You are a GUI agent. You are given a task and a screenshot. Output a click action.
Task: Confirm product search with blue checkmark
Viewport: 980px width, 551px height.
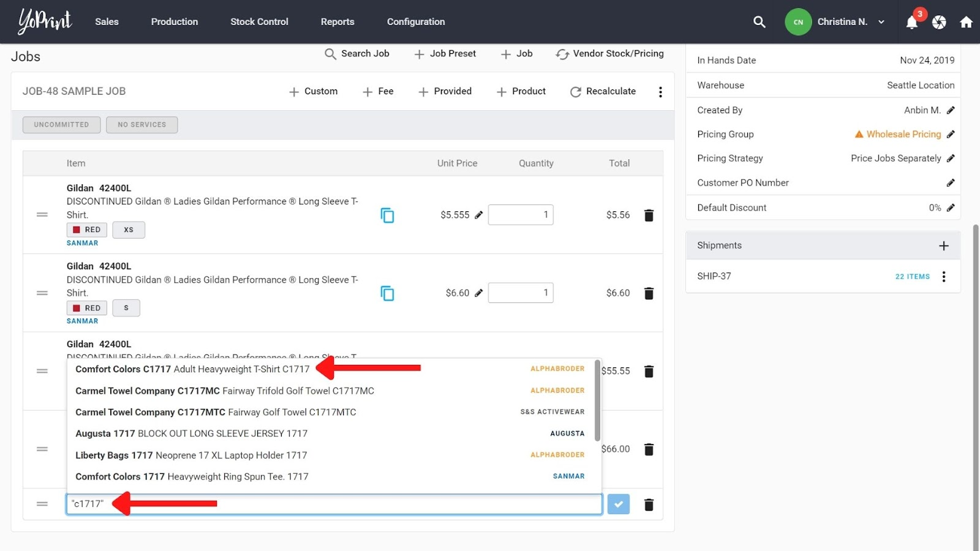(619, 504)
